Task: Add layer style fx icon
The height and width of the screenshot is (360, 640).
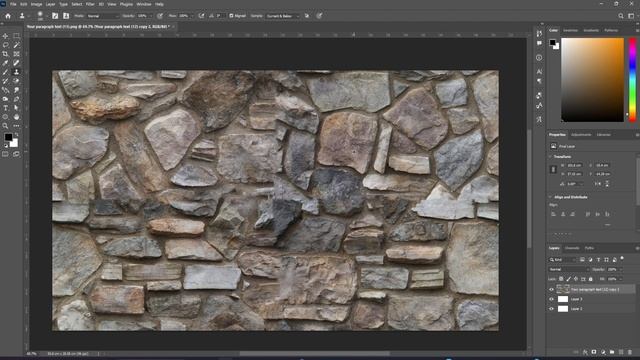Action: 585,352
